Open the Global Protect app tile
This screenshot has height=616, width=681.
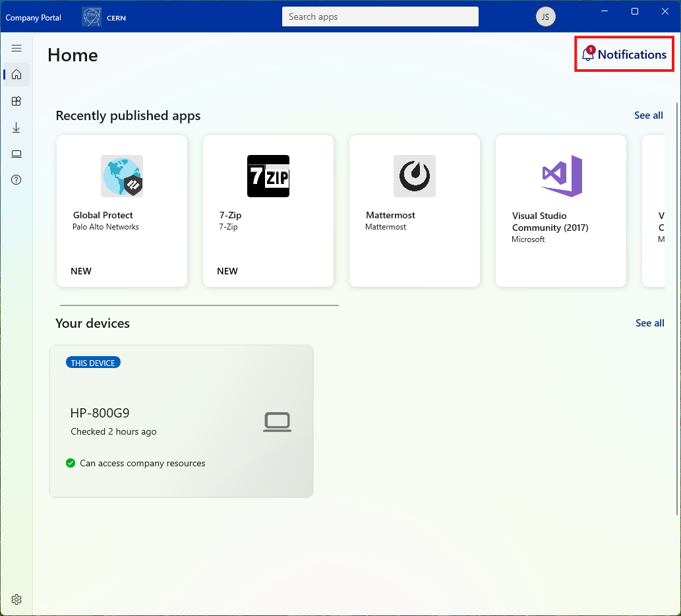pyautogui.click(x=122, y=211)
